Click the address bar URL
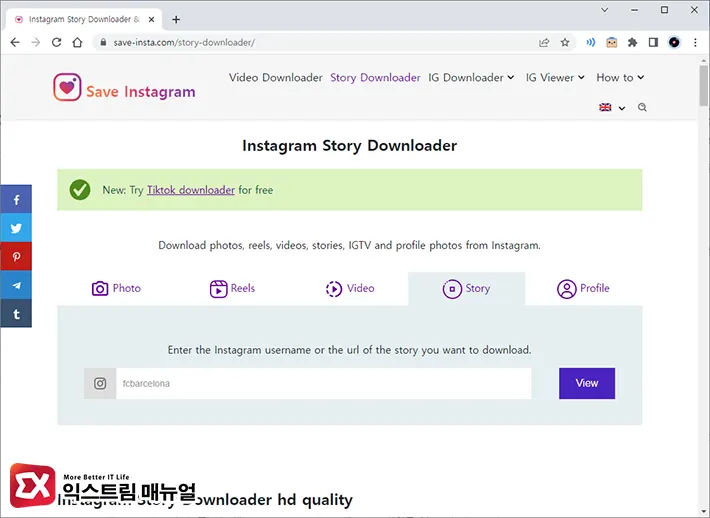The width and height of the screenshot is (710, 518). [x=184, y=43]
